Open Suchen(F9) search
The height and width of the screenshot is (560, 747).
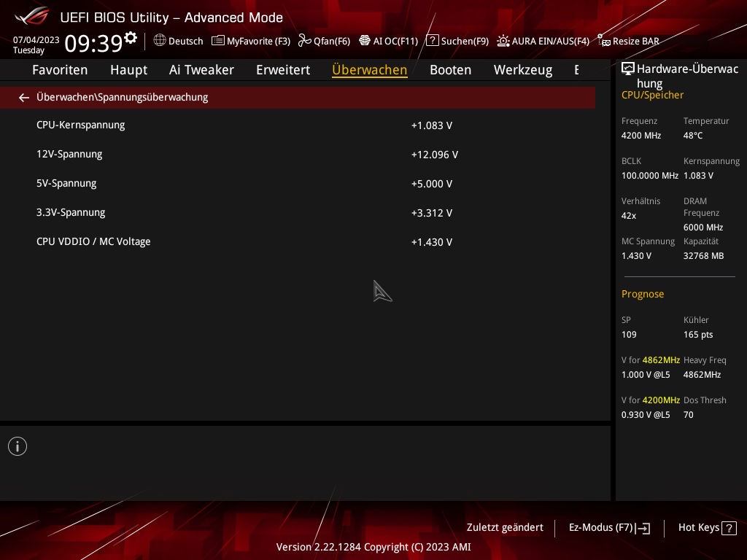(x=465, y=41)
